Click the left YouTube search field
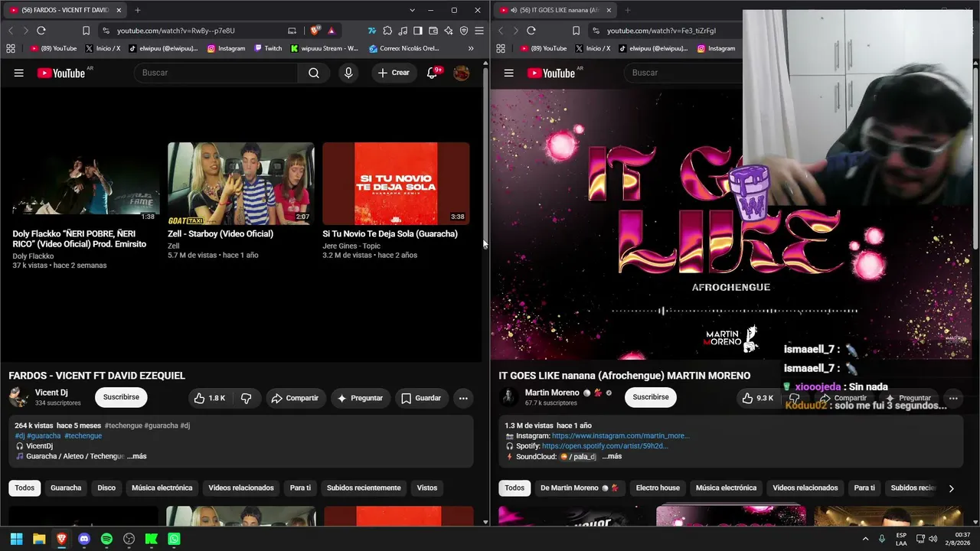The width and height of the screenshot is (980, 551). [216, 73]
